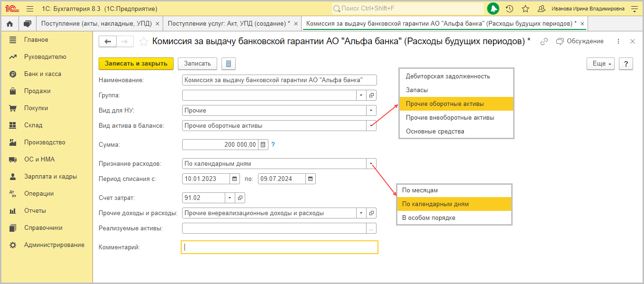This screenshot has width=644, height=284.
Task: Click the question mark hint near Сумма
Action: pyautogui.click(x=273, y=144)
